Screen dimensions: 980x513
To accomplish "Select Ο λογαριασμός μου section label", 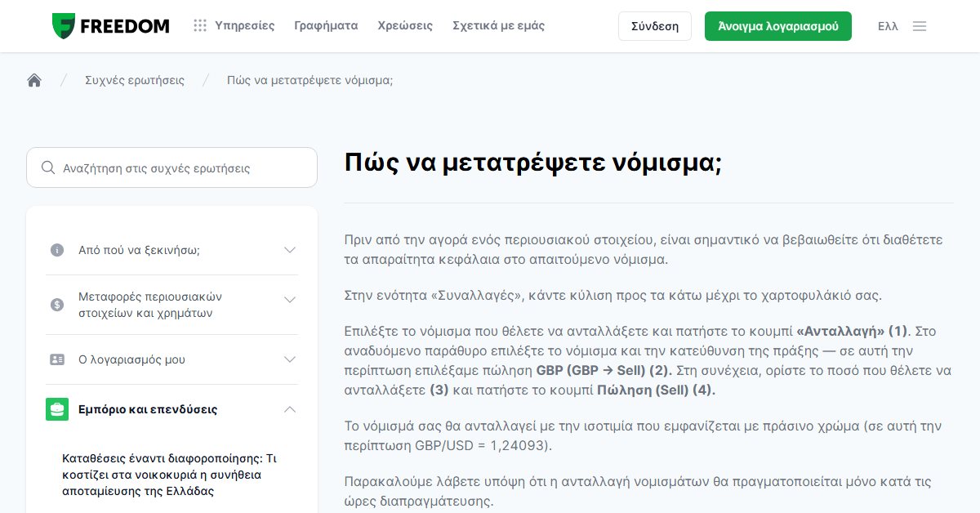I will click(x=131, y=359).
